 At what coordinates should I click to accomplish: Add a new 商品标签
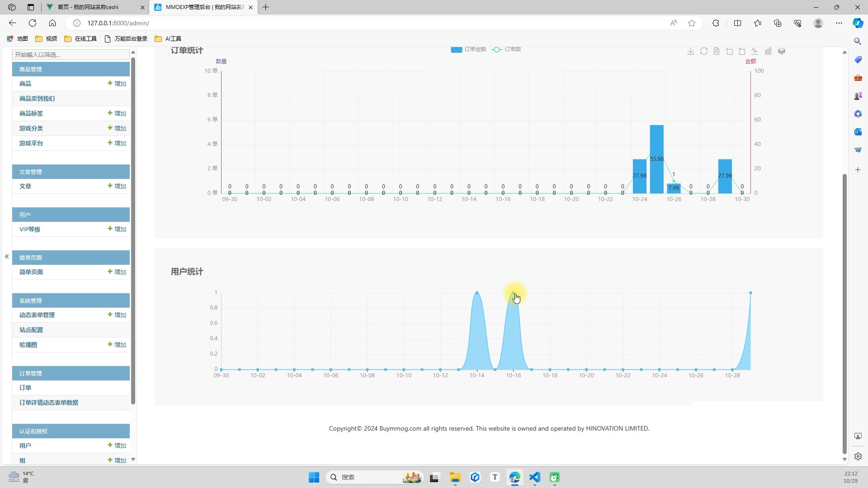tap(117, 113)
